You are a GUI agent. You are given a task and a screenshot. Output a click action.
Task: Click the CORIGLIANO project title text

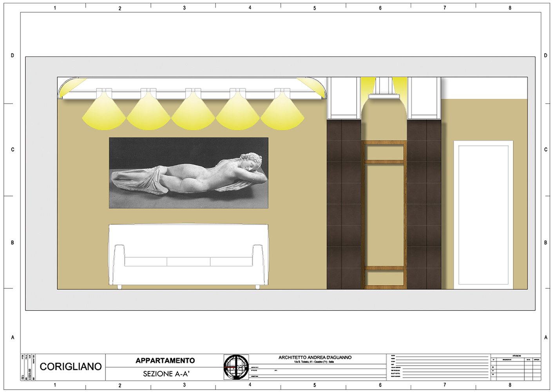(x=71, y=367)
